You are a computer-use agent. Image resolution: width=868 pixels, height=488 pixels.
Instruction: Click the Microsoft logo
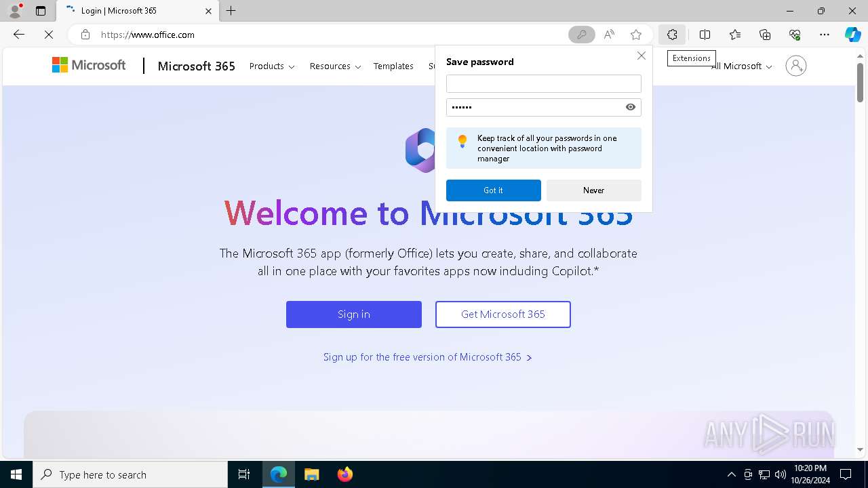click(89, 65)
